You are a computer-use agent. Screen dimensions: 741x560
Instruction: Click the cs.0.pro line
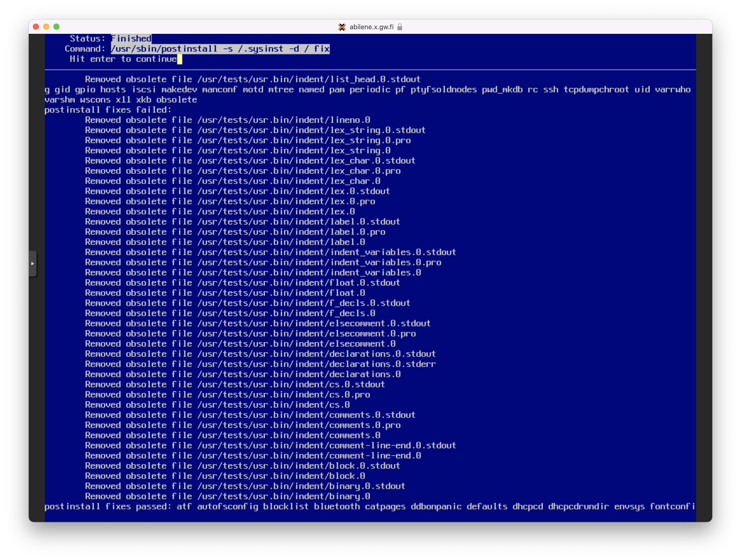pyautogui.click(x=227, y=395)
